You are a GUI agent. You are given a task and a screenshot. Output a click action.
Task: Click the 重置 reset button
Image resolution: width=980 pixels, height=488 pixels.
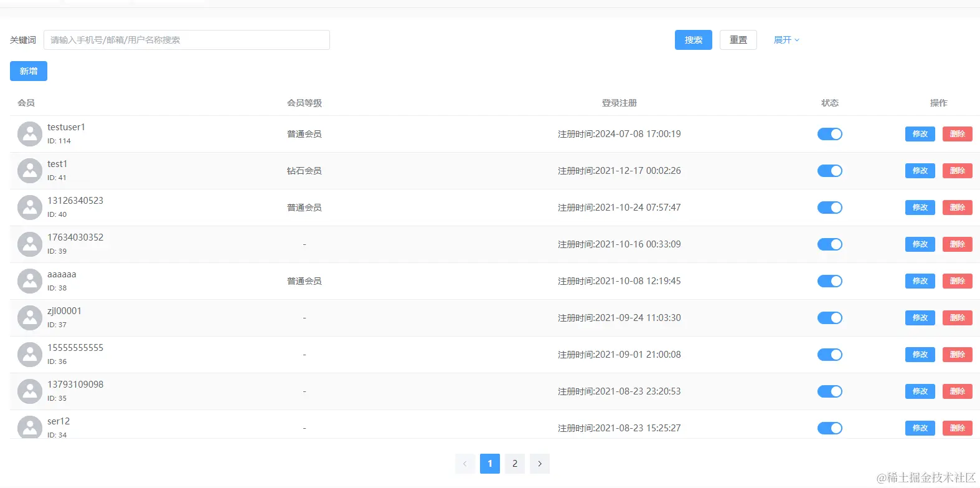point(738,40)
